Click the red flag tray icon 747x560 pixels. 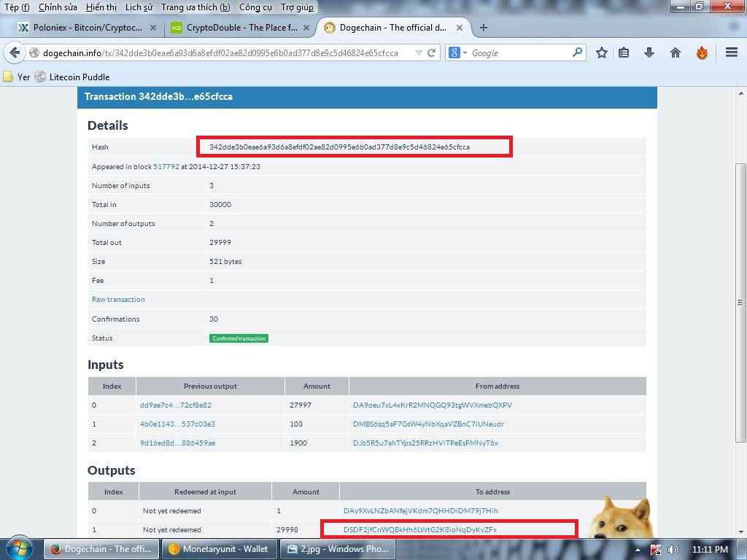[656, 550]
